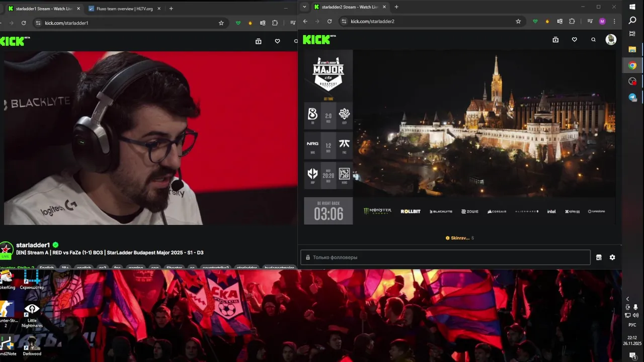
Task: Switch to the Fluxo team overview HLTV.org tab
Action: point(124,9)
